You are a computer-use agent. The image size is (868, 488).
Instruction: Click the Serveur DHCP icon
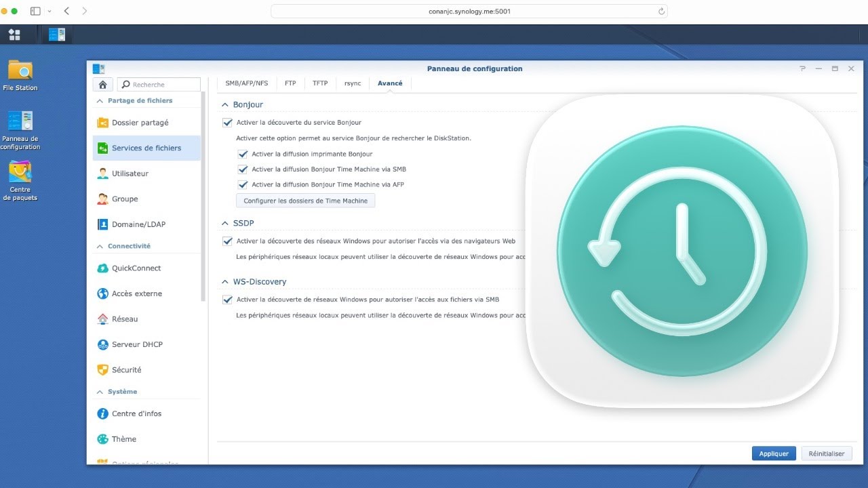[x=102, y=344]
